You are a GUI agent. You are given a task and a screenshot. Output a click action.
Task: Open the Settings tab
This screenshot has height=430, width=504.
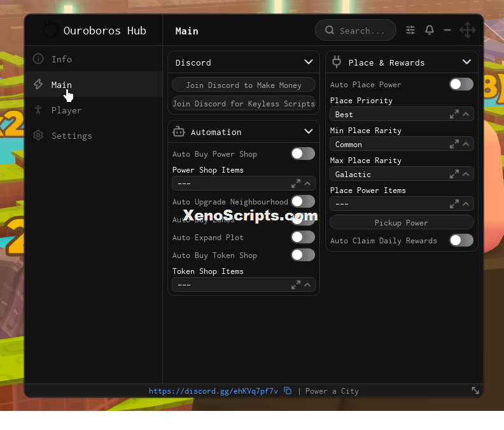tap(93, 136)
